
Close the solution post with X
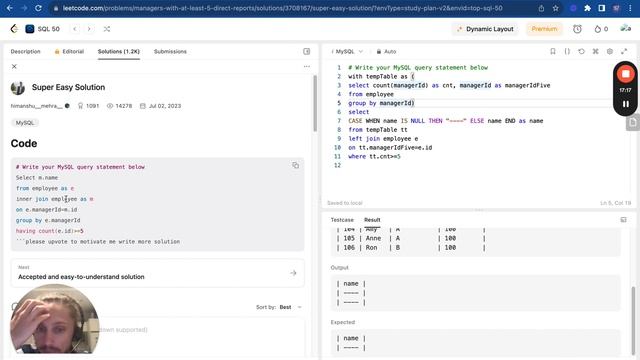click(x=14, y=66)
